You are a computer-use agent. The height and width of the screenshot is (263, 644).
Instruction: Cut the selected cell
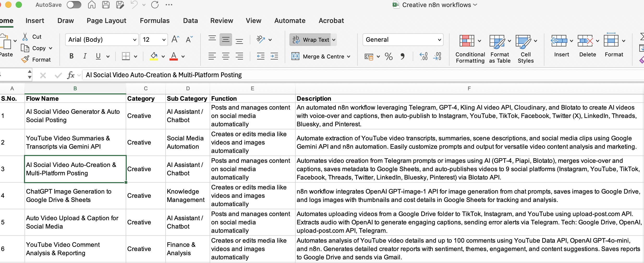[x=32, y=37]
